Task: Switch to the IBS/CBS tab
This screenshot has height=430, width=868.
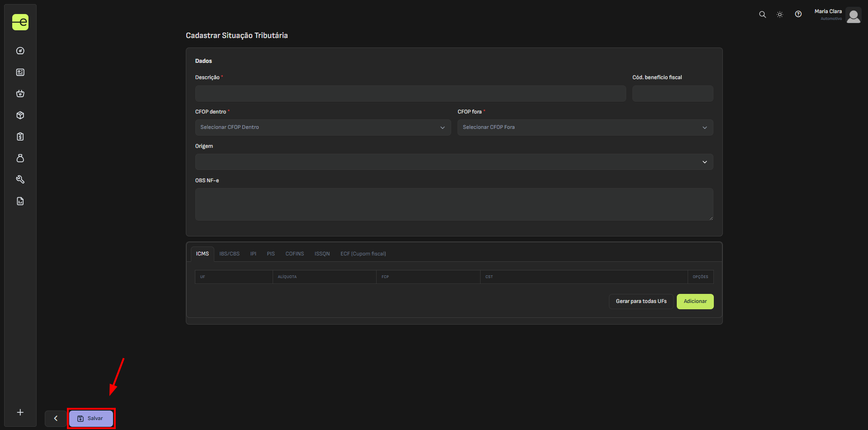Action: [229, 254]
